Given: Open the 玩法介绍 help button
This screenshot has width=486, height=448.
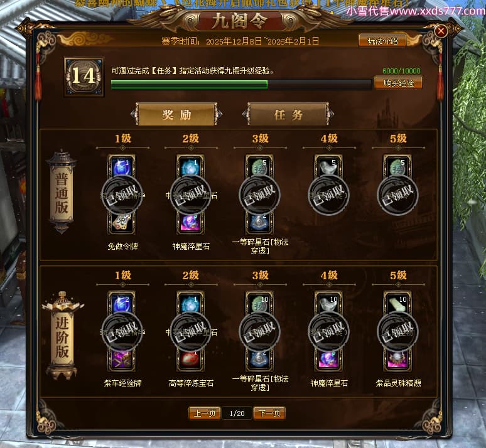Looking at the screenshot, I should [382, 41].
